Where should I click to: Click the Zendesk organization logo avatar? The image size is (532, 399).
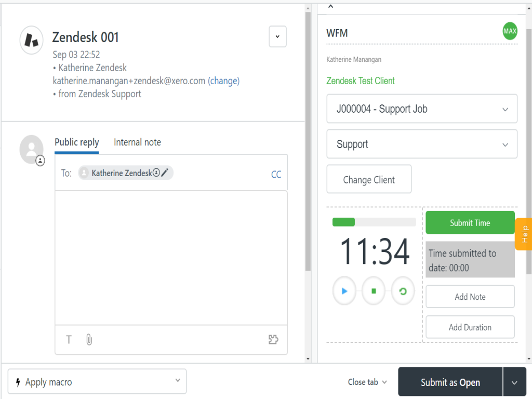click(31, 40)
